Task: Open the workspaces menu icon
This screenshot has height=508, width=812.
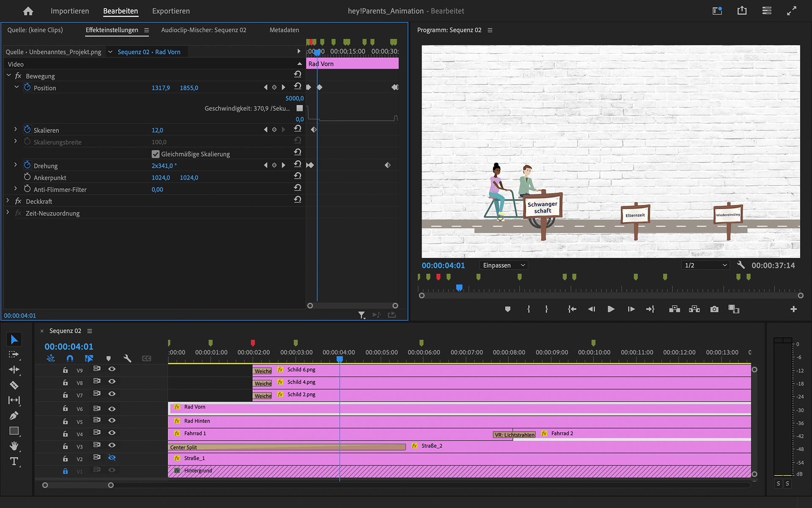Action: click(x=767, y=11)
